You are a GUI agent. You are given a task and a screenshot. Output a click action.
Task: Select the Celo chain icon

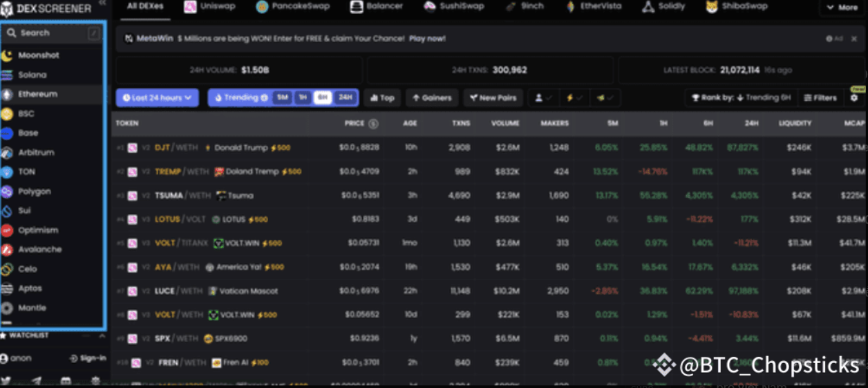tap(7, 269)
